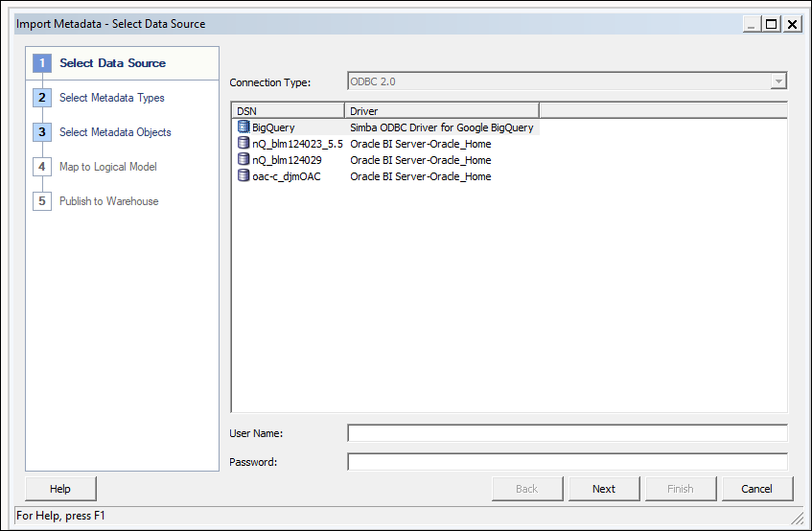Screen dimensions: 812x531
Task: Click step 2 number icon
Action: point(42,98)
